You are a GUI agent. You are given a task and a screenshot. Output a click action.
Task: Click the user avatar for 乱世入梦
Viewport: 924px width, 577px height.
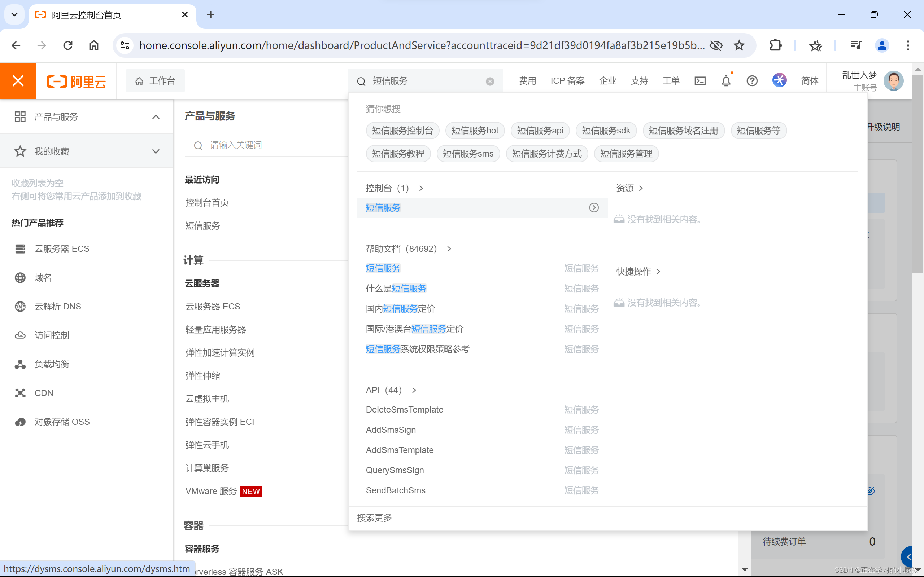pyautogui.click(x=894, y=80)
